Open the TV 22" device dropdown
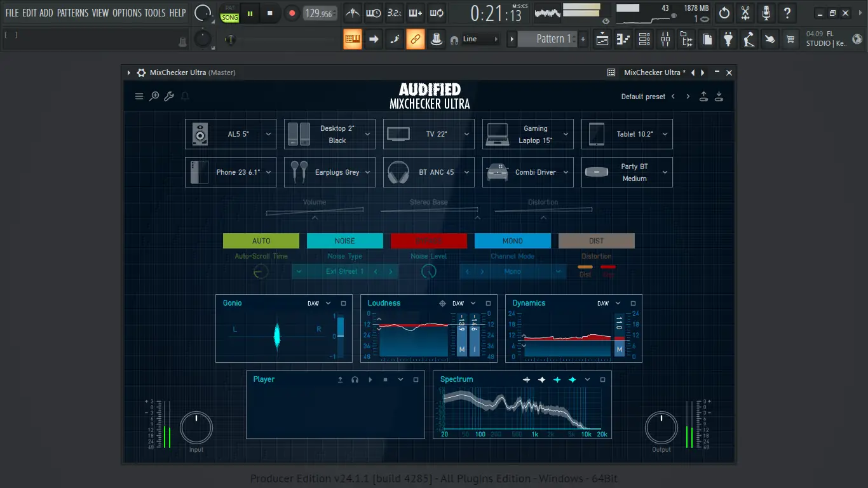 pyautogui.click(x=466, y=134)
